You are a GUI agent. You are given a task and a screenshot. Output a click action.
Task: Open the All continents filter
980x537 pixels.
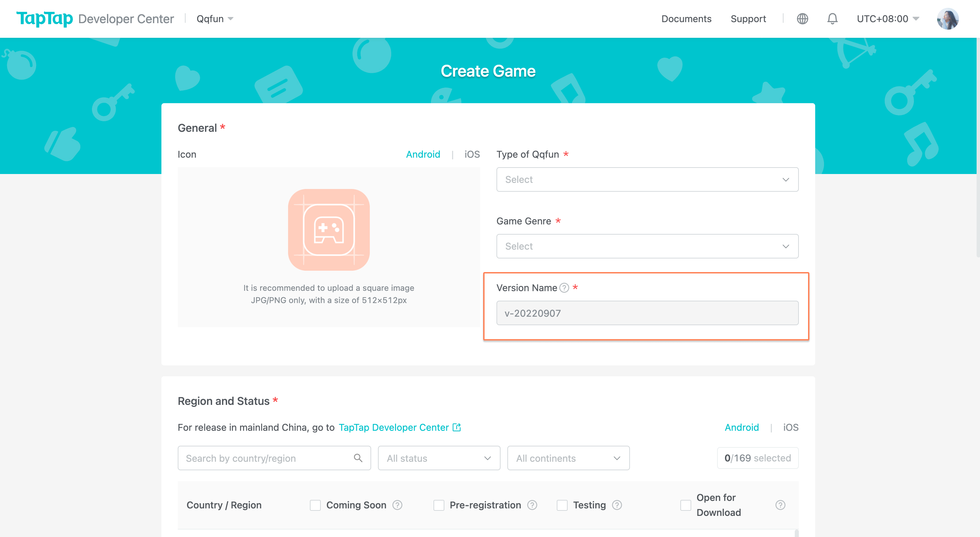[568, 458]
